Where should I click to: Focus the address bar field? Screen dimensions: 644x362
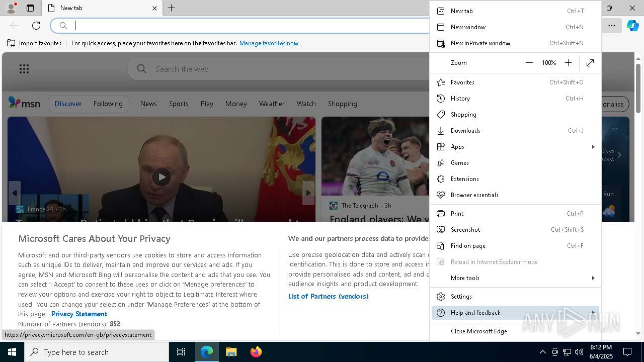252,26
